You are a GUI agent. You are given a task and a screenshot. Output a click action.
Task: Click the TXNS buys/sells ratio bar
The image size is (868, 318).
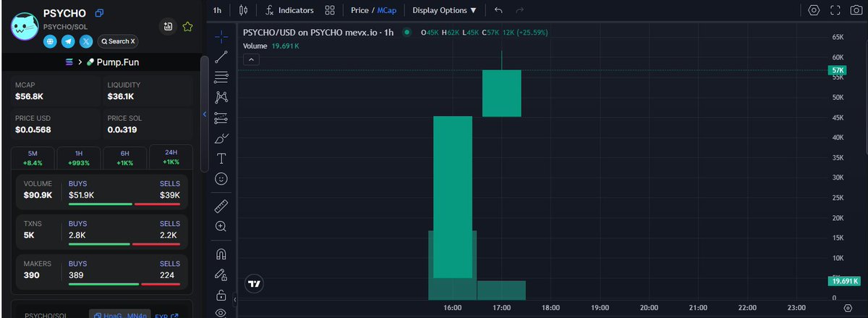(124, 244)
